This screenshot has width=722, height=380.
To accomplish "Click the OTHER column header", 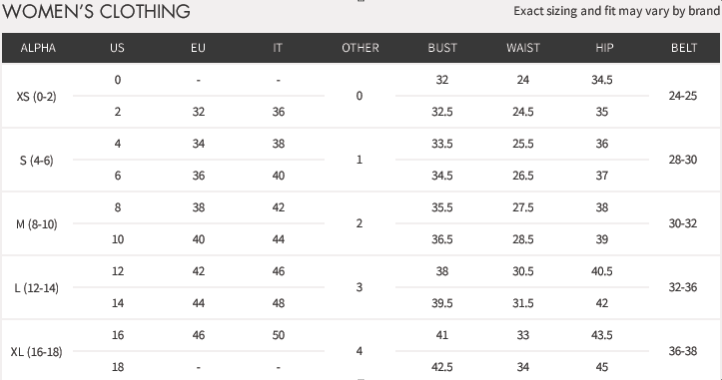I will [360, 48].
